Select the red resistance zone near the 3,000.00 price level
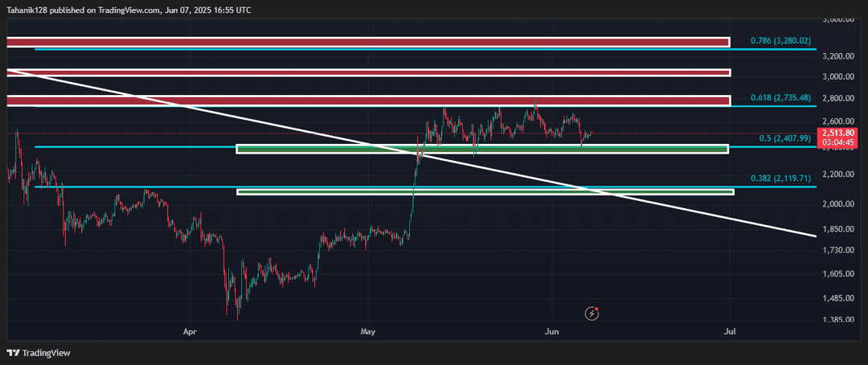Image resolution: width=868 pixels, height=365 pixels. point(368,72)
